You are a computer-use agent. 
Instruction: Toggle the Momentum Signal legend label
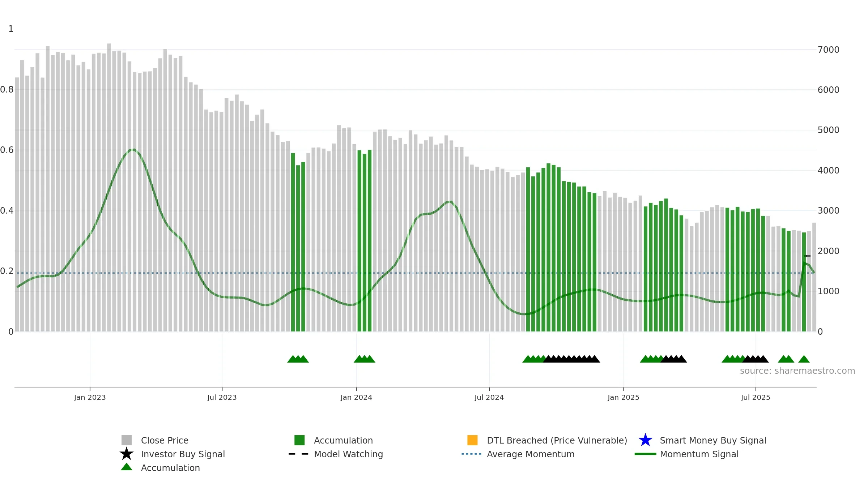point(699,454)
